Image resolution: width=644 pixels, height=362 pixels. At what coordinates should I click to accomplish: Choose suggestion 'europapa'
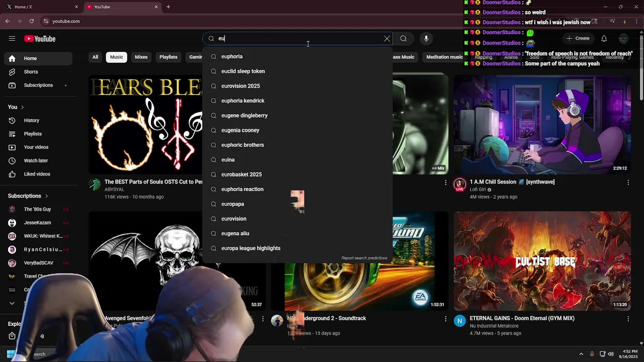[x=297, y=204]
